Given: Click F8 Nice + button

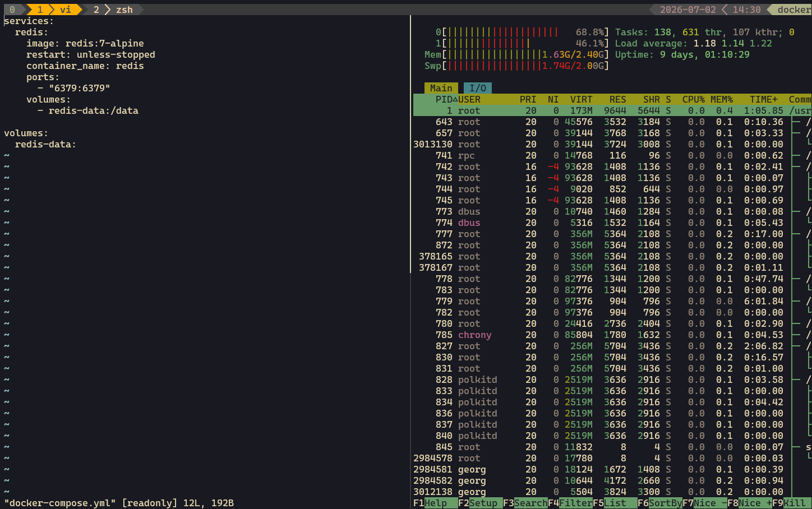Looking at the screenshot, I should click(750, 503).
